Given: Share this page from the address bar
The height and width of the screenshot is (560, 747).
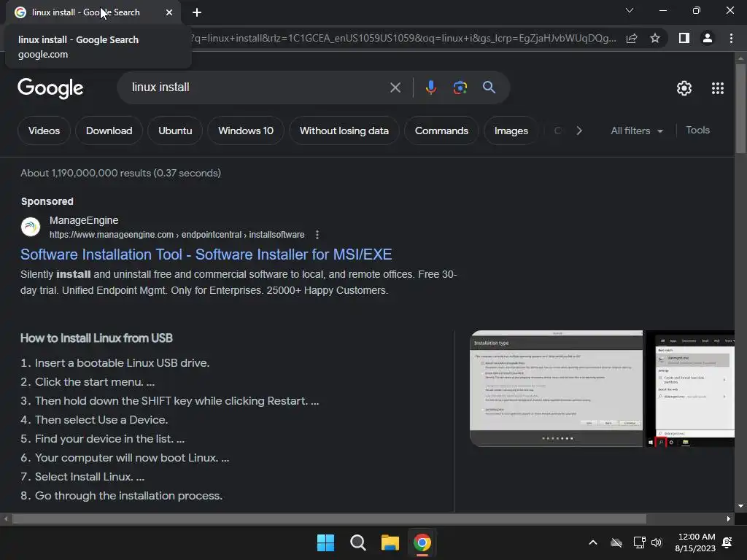Looking at the screenshot, I should click(632, 38).
